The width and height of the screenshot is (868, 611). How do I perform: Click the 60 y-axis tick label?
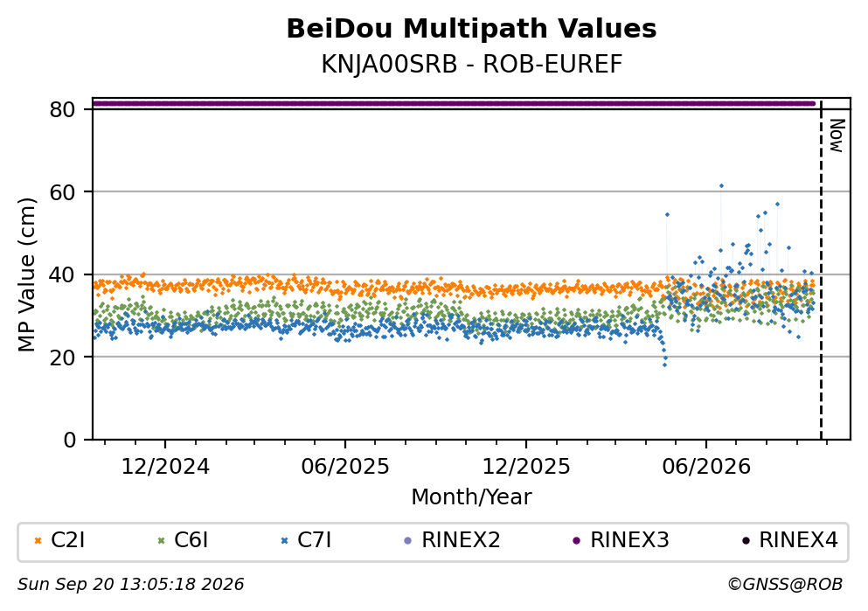tap(63, 192)
